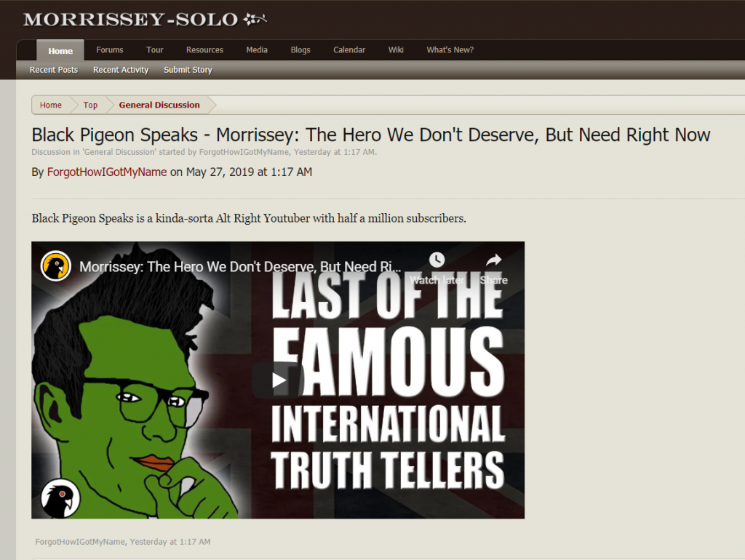Click ForgotHowIGotMyName in the grey subtitle line

(x=244, y=152)
